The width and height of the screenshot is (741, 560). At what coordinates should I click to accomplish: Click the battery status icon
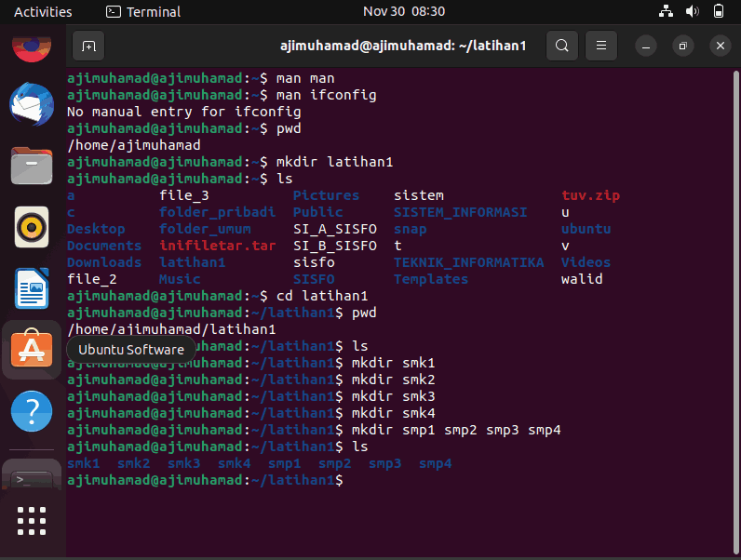[719, 11]
